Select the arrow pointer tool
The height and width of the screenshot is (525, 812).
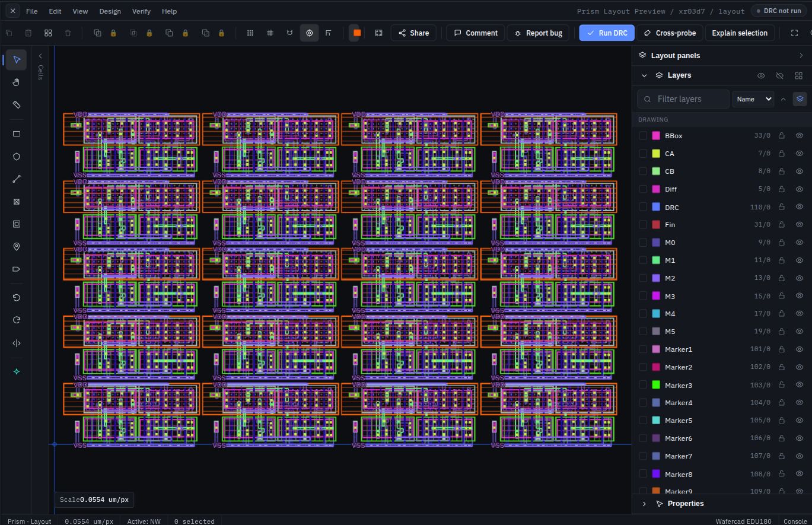pos(17,60)
